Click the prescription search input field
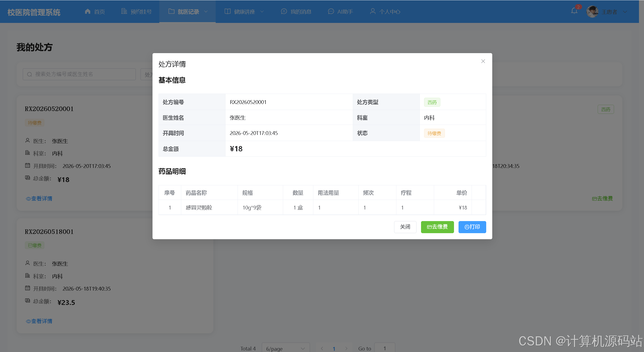Screen dimensions: 644x352 (x=79, y=74)
